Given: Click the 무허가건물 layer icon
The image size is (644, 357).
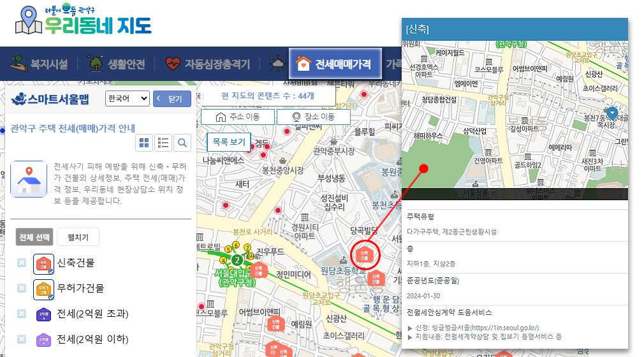Looking at the screenshot, I should [43, 289].
